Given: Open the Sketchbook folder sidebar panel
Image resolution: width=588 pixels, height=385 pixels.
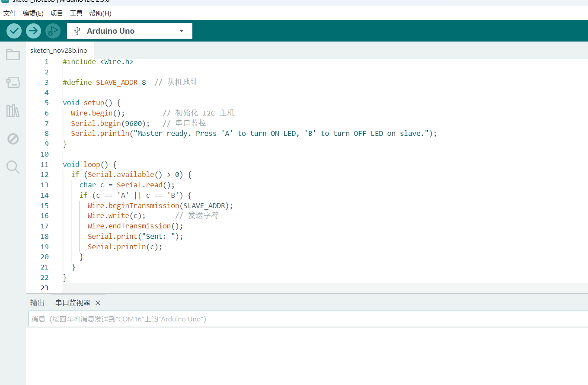Looking at the screenshot, I should 13,55.
